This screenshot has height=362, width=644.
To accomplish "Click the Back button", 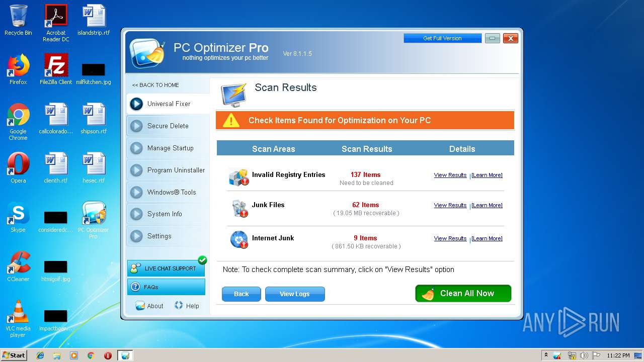I will [242, 294].
